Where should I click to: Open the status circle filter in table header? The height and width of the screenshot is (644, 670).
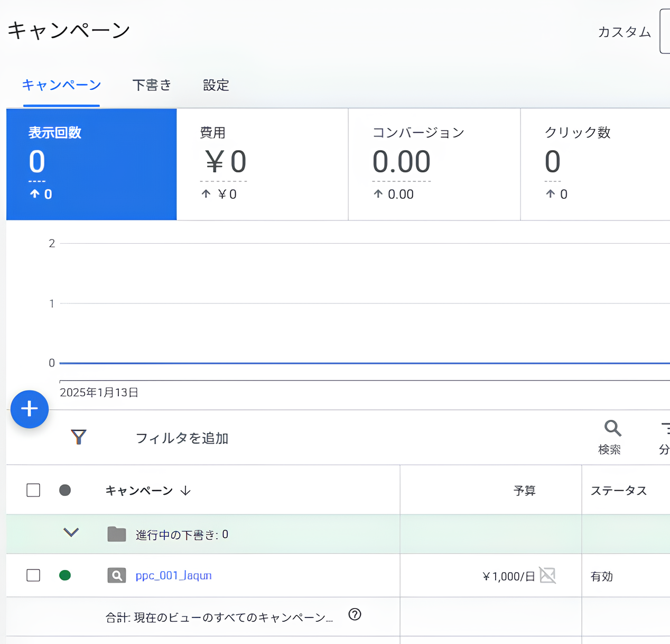click(x=65, y=490)
